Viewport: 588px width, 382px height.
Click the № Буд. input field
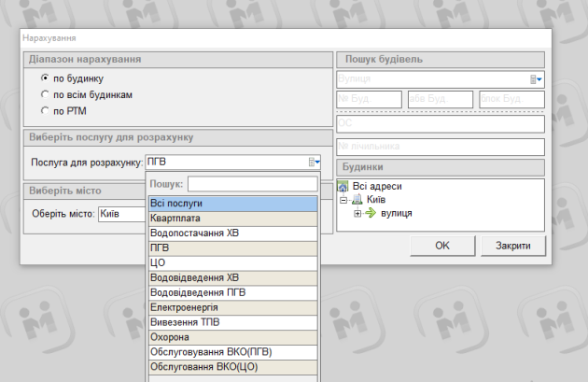click(x=369, y=99)
